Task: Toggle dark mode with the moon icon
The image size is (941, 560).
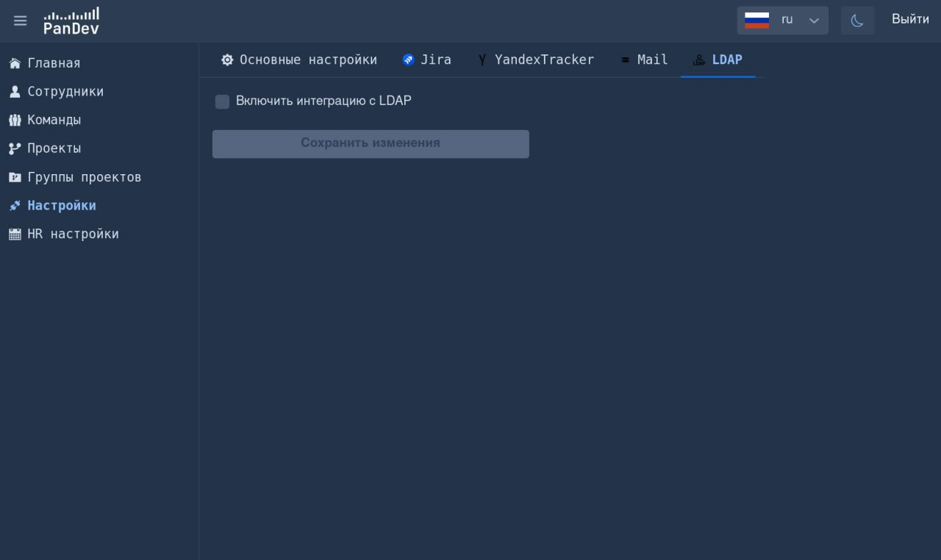Action: click(x=857, y=20)
